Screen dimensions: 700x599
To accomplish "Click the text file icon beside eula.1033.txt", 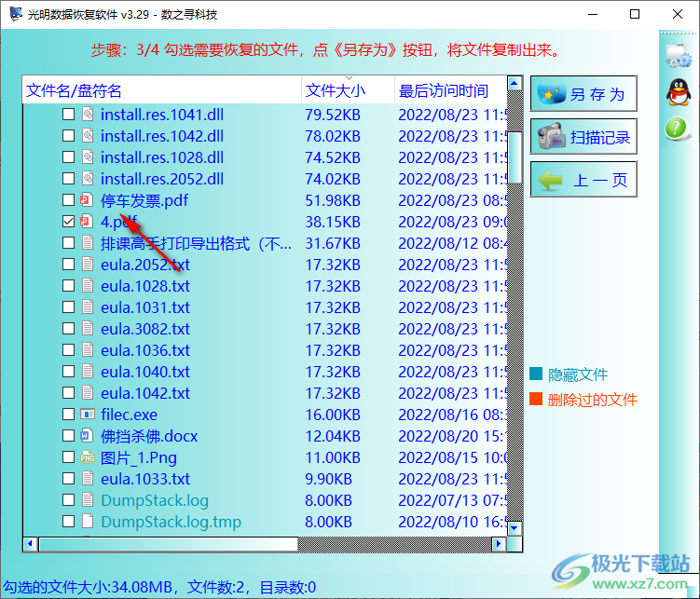I will (88, 478).
